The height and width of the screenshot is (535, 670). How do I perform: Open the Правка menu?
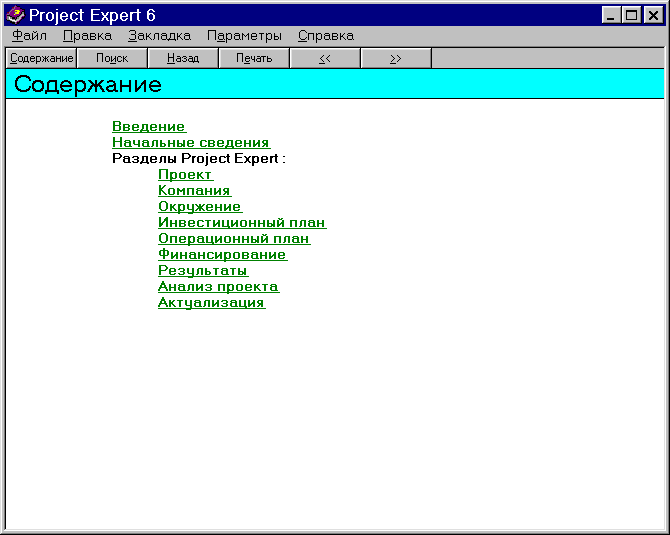[87, 35]
